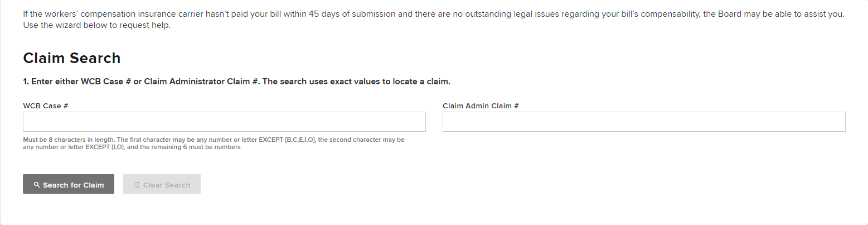Click the circular arrow icon in Clear Search
Screen dimensions: 868x225
click(x=137, y=185)
